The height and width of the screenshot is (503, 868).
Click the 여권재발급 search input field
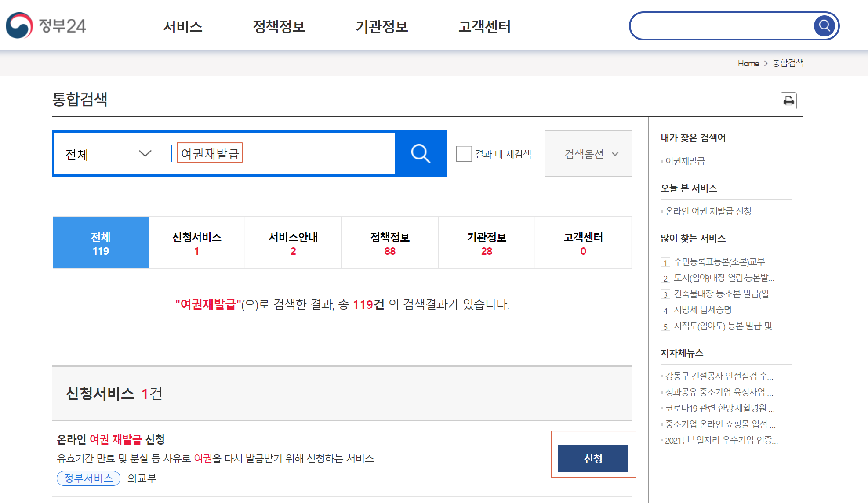(x=281, y=154)
